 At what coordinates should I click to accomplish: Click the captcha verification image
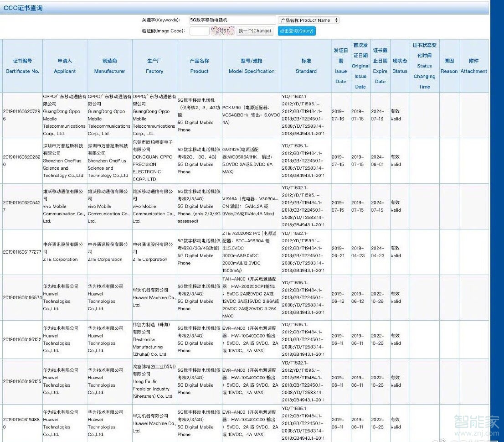click(222, 31)
